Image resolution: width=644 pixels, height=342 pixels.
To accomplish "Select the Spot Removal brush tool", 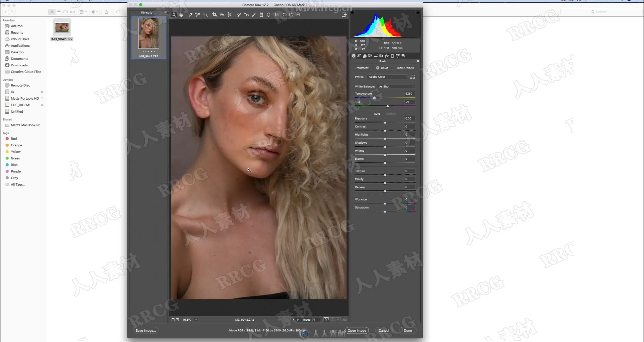I will click(239, 15).
